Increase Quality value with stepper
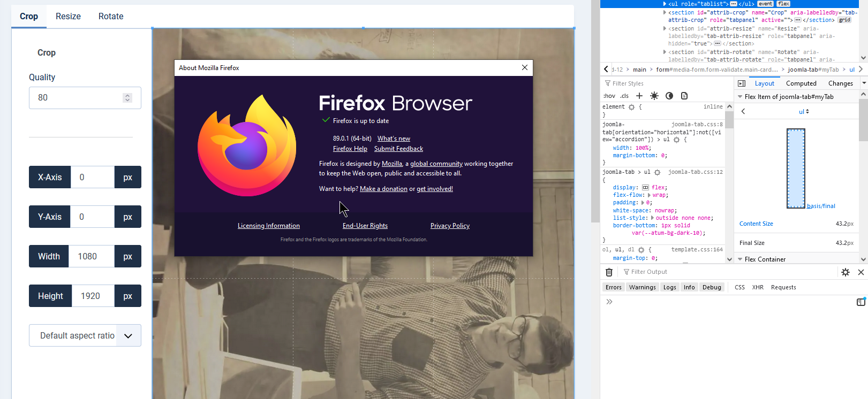Viewport: 868px width, 399px height. tap(127, 95)
